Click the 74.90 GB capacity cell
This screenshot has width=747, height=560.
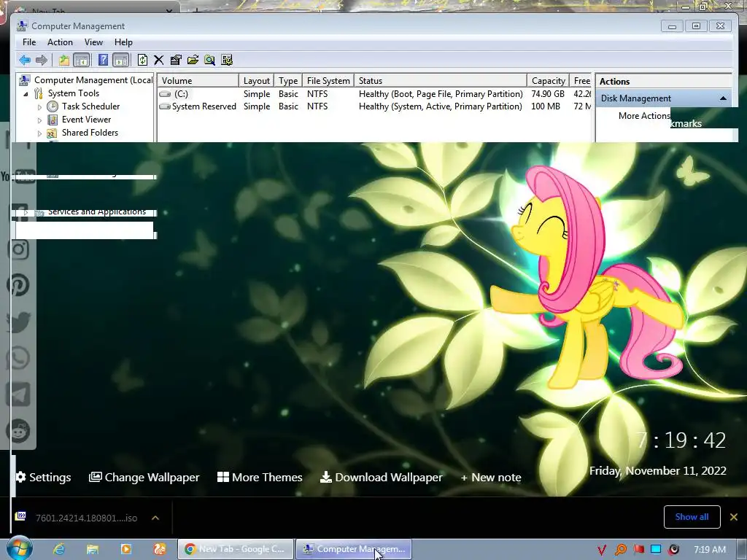(x=547, y=94)
